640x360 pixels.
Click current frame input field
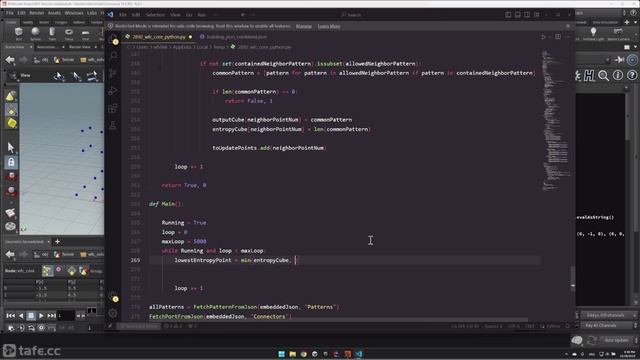66,316
